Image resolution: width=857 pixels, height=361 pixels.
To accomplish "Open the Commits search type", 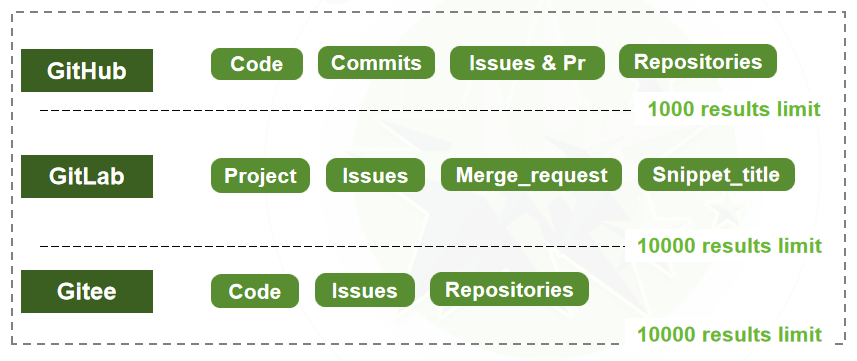I will coord(377,62).
